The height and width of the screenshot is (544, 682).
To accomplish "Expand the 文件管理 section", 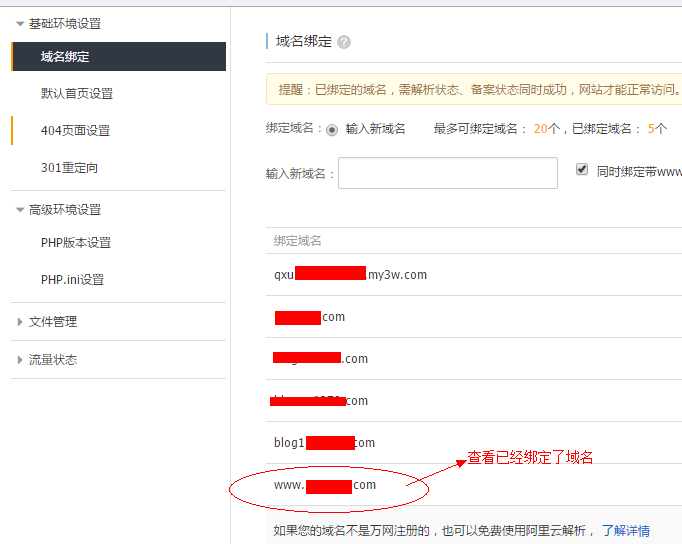I will pos(20,322).
